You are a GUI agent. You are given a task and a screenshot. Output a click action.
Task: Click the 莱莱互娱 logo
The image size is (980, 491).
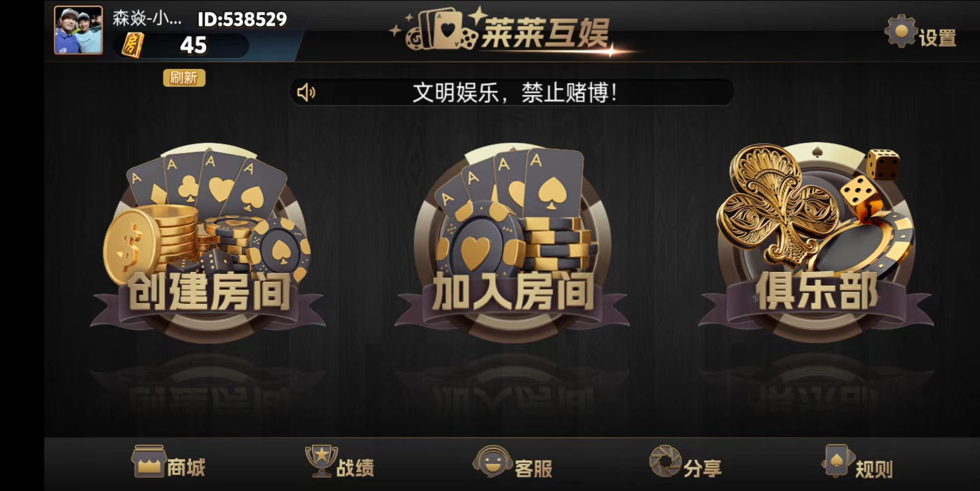[x=502, y=31]
